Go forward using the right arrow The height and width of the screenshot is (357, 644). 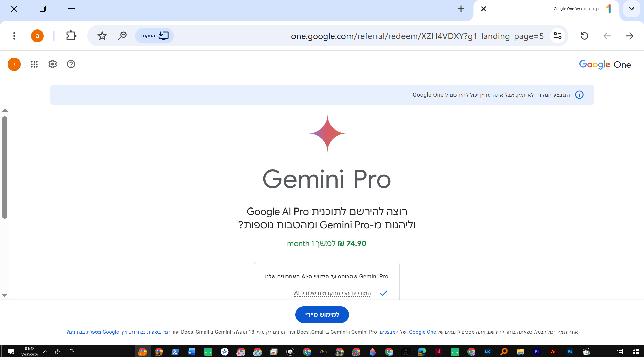[x=630, y=36]
